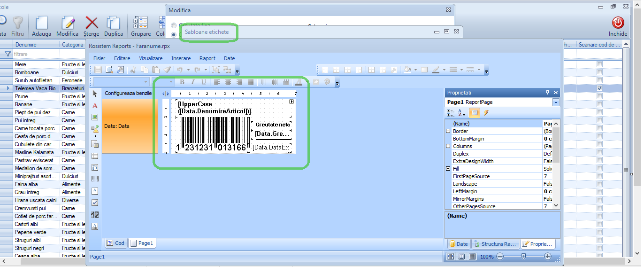The height and width of the screenshot is (267, 644).
Task: Open the font size dropdown
Action: click(x=171, y=82)
